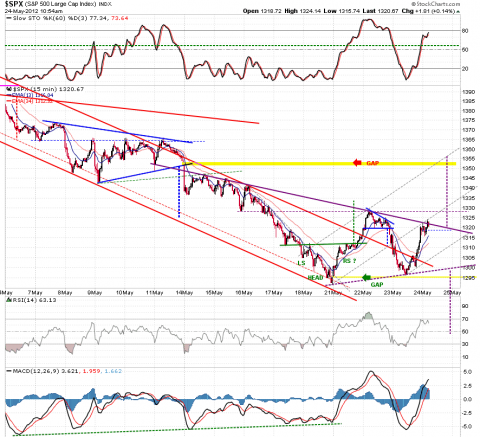Click the -2.5 level on MACD axis

click(x=467, y=413)
